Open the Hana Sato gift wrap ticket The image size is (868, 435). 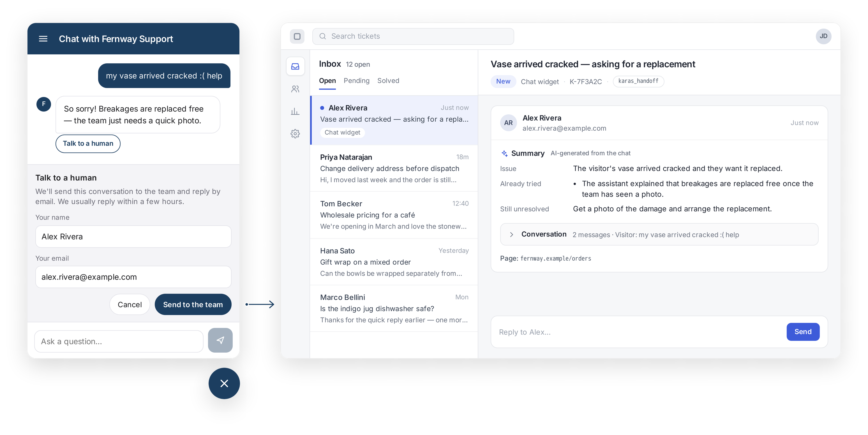pyautogui.click(x=394, y=262)
